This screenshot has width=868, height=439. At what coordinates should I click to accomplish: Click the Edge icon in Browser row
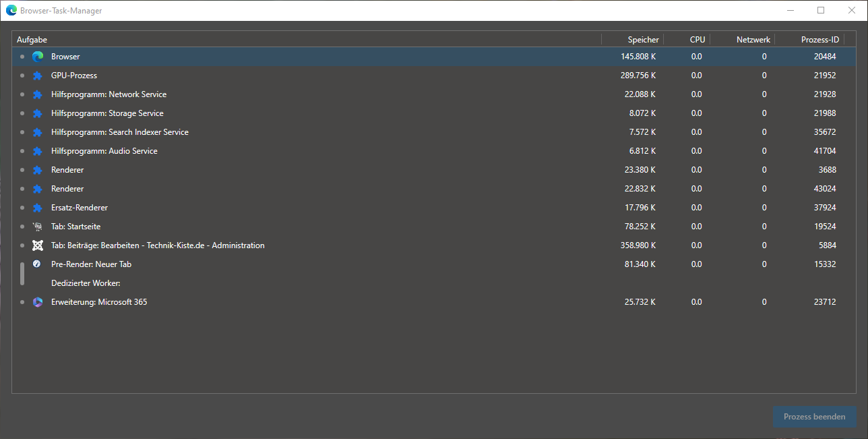click(x=38, y=57)
